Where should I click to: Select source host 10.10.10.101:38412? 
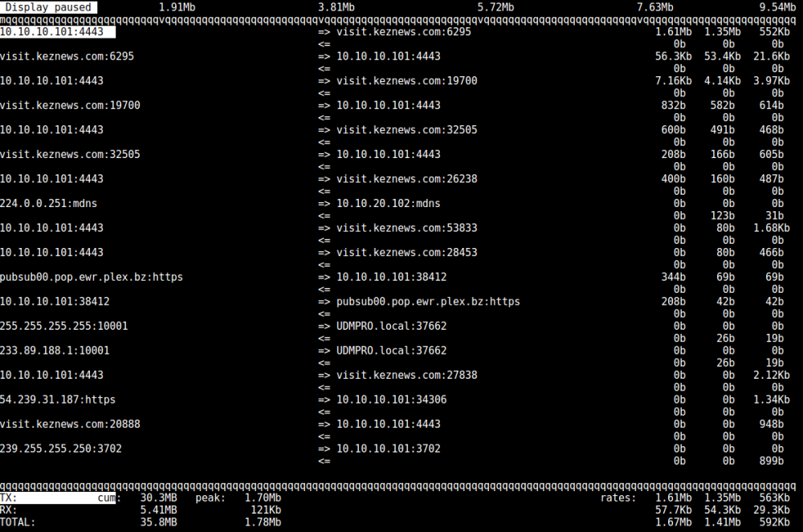[x=55, y=302]
